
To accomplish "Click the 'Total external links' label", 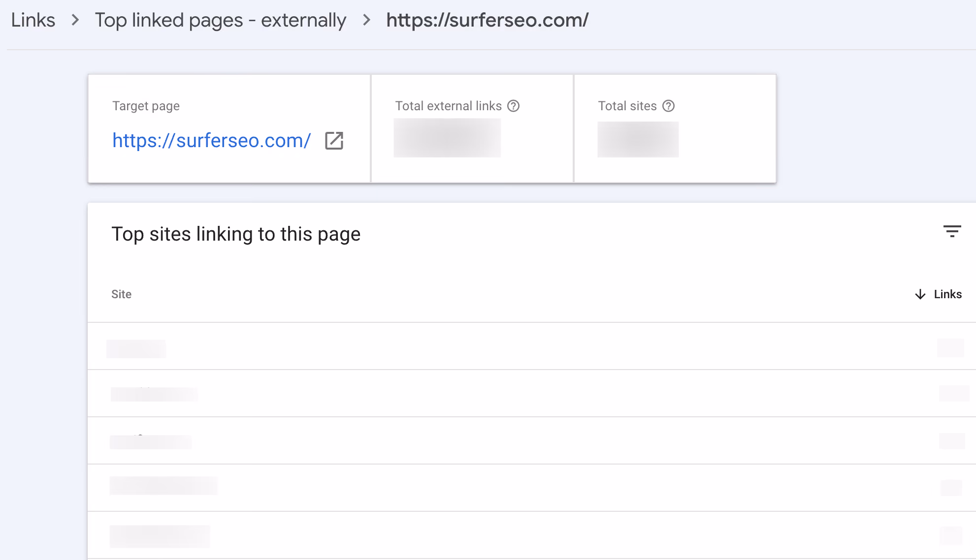I will pos(449,106).
